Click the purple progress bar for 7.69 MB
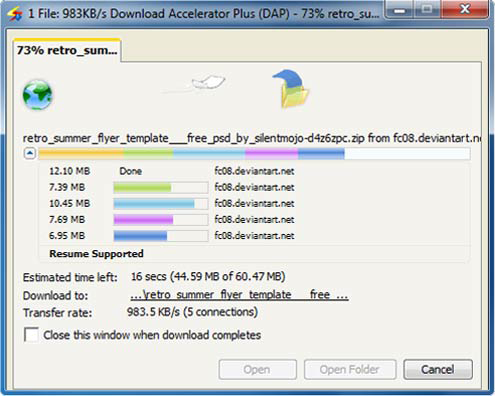This screenshot has height=396, width=495. pyautogui.click(x=161, y=219)
